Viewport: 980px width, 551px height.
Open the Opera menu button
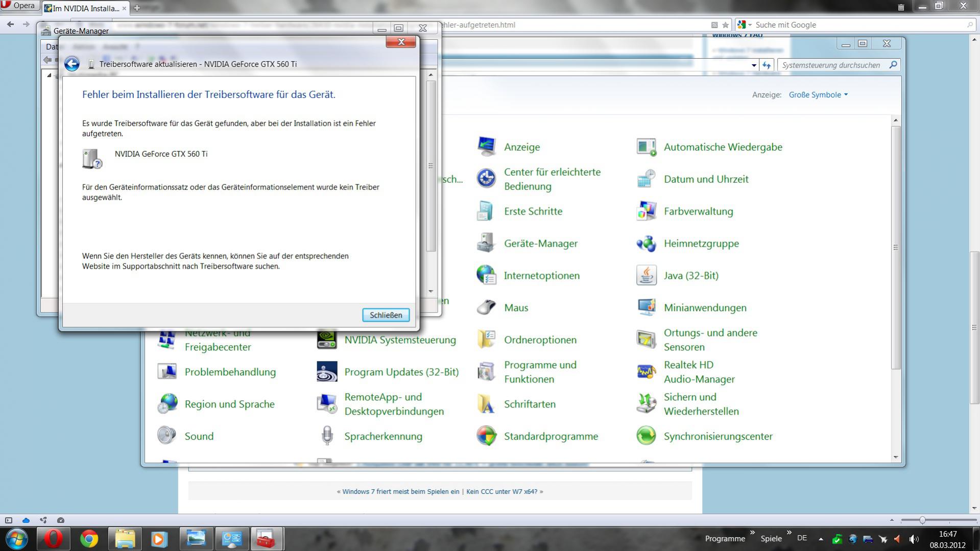pos(19,6)
